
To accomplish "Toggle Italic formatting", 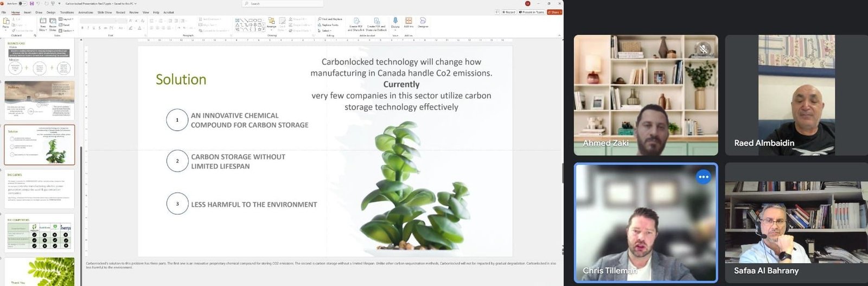I will coord(88,28).
